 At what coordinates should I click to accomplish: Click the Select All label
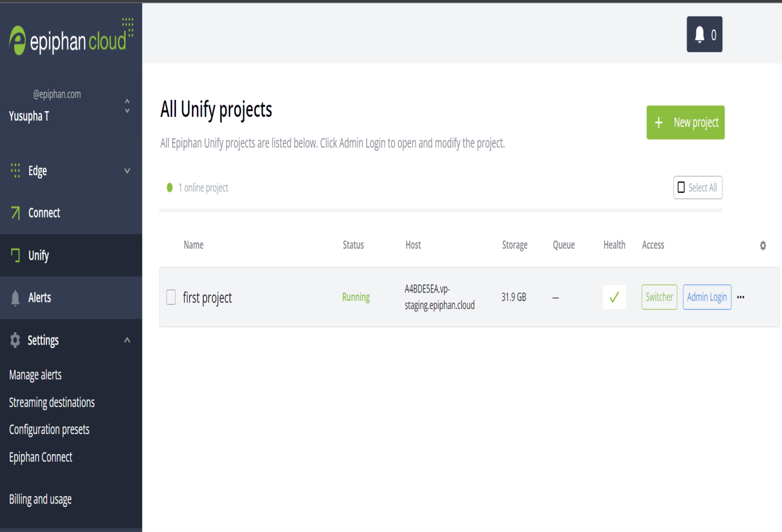click(x=702, y=187)
